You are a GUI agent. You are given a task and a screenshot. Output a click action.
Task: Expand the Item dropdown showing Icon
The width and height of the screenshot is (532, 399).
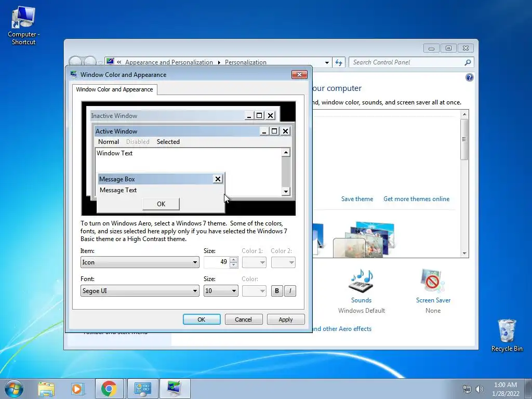(140, 262)
